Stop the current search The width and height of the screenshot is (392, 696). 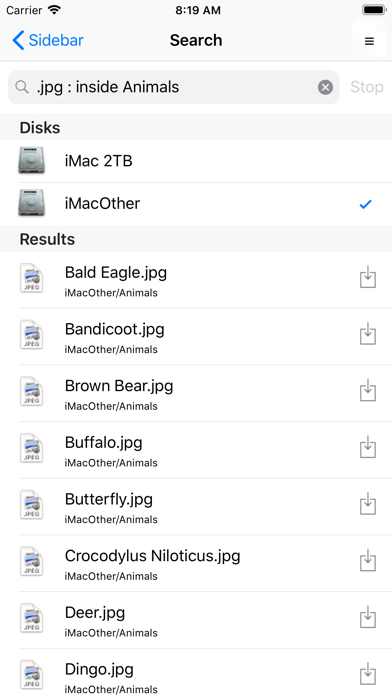click(x=367, y=87)
